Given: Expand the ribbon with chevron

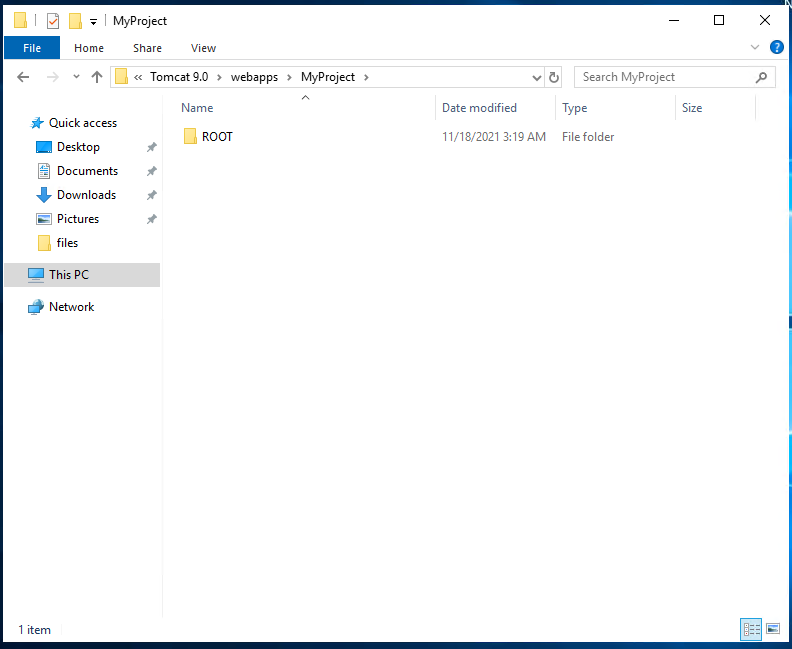Looking at the screenshot, I should pyautogui.click(x=755, y=47).
